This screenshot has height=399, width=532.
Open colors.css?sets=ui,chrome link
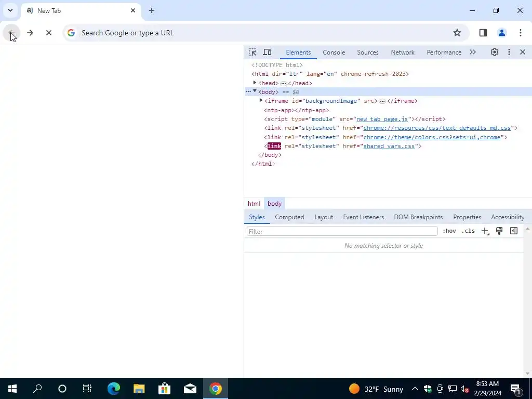432,137
